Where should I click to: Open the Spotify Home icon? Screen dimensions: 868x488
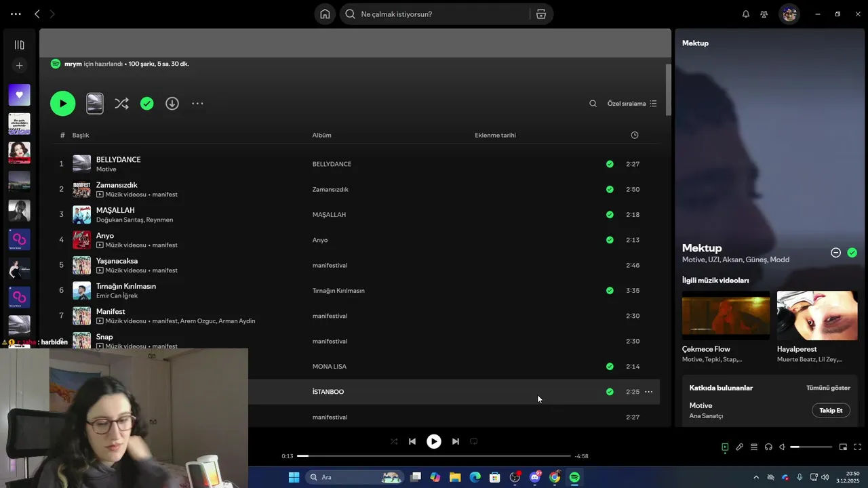pos(325,14)
